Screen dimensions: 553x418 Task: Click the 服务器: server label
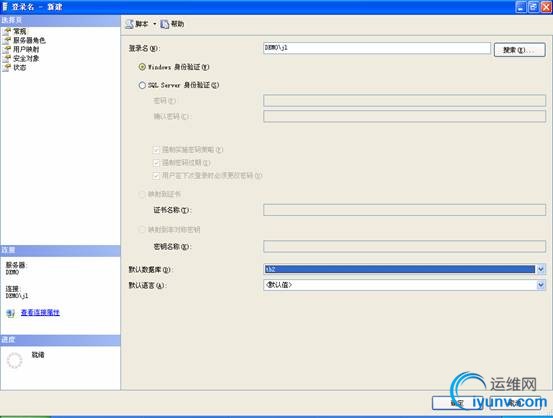pyautogui.click(x=16, y=265)
